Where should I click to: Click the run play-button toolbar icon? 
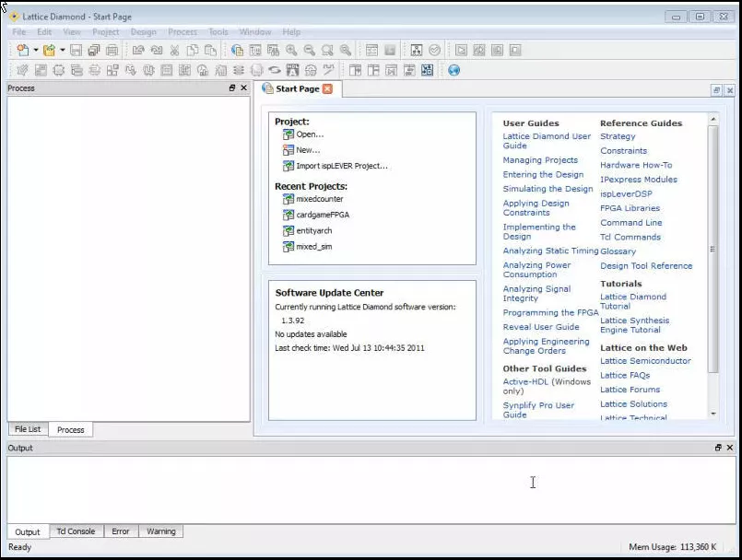(x=461, y=50)
